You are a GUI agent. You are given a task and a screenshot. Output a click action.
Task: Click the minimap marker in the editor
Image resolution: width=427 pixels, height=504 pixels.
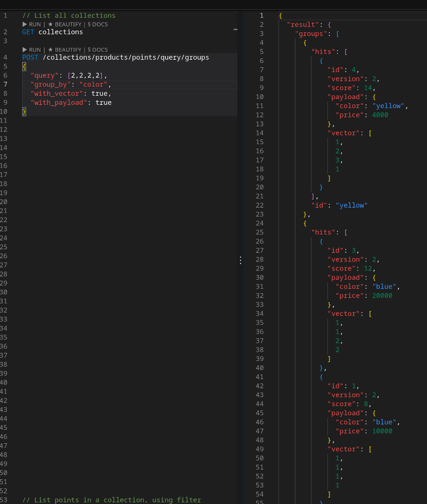[x=235, y=29]
